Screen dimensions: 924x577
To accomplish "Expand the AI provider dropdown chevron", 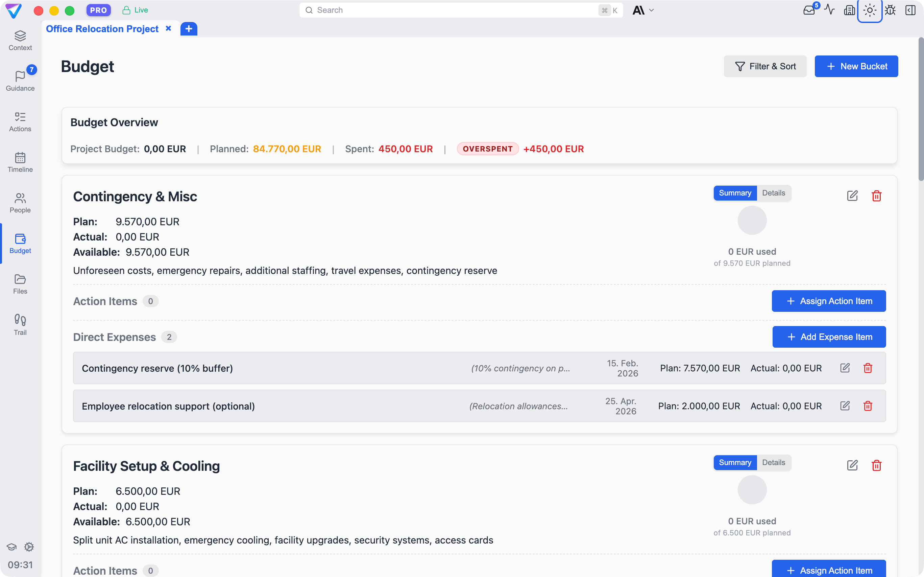I will [651, 10].
